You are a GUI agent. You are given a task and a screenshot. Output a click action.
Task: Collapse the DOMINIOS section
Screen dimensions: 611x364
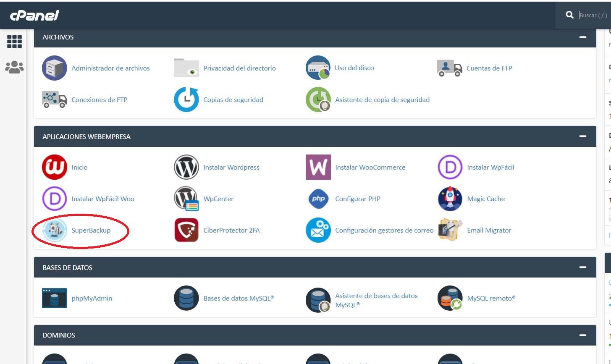(583, 335)
